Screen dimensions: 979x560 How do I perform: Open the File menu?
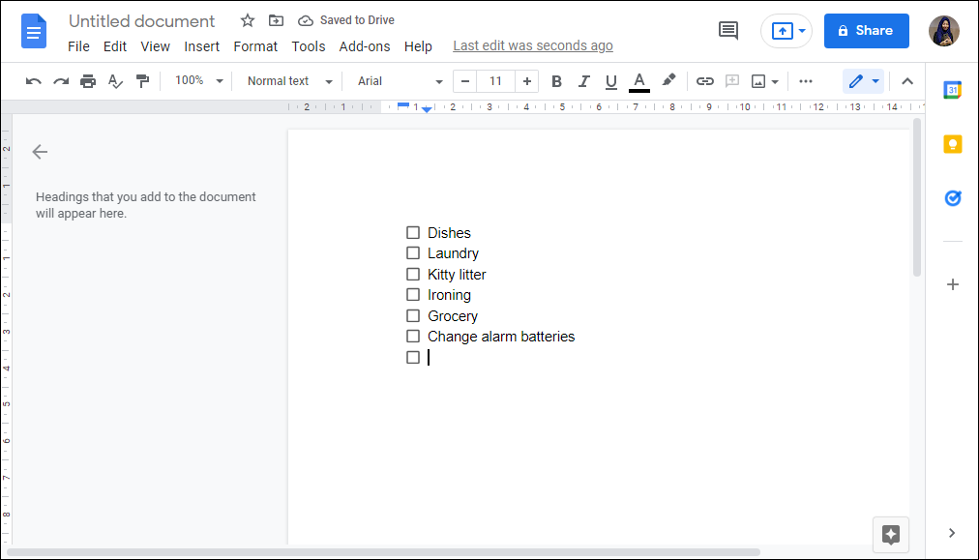click(78, 46)
